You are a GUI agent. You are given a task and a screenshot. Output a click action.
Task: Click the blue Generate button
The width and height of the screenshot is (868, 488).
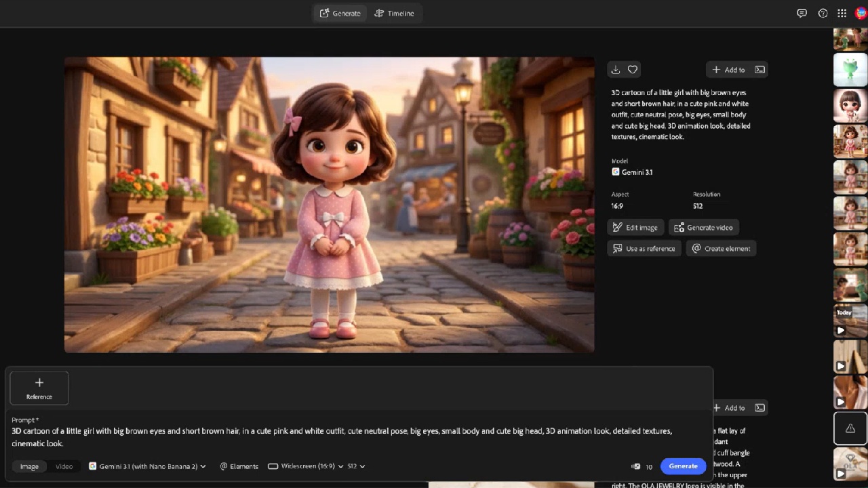[x=683, y=466]
